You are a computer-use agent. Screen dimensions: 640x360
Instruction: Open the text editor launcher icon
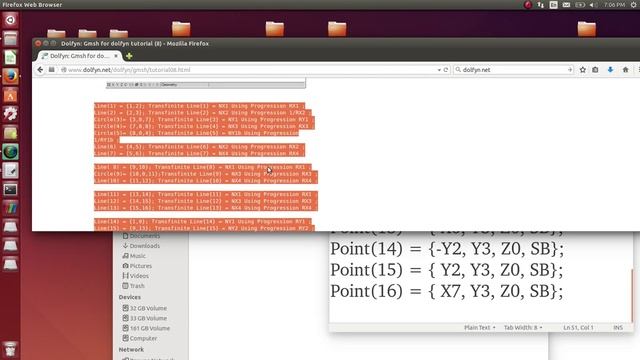pos(10,171)
